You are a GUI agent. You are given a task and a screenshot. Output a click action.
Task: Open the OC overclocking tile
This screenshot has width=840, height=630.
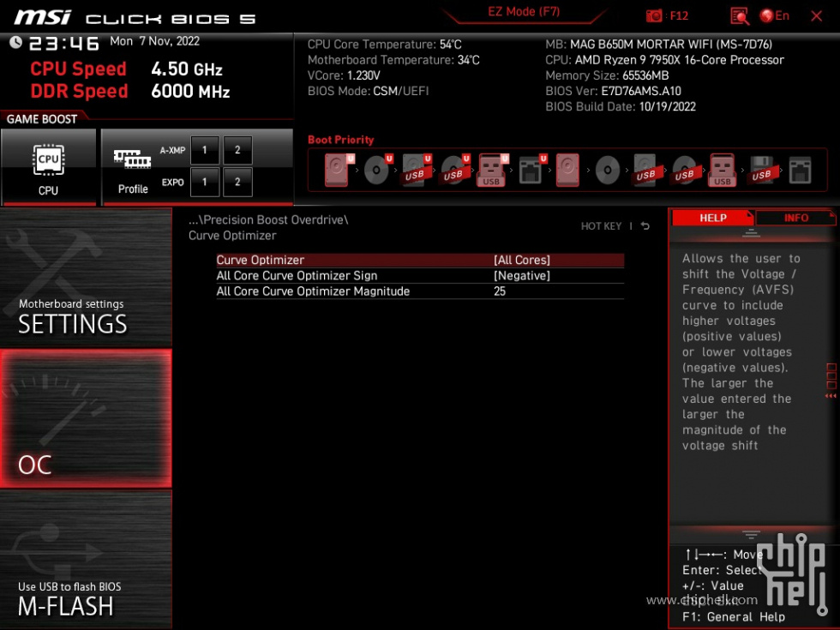tap(86, 419)
